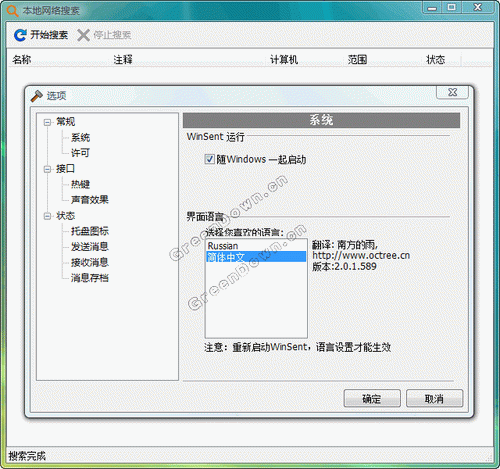This screenshot has height=469, width=500.
Task: Open the 接收消息 settings item
Action: (90, 262)
